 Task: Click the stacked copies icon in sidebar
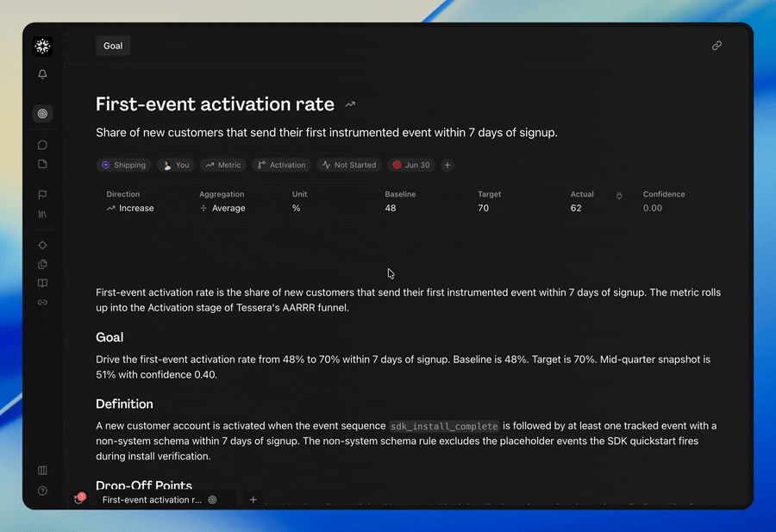(x=42, y=264)
